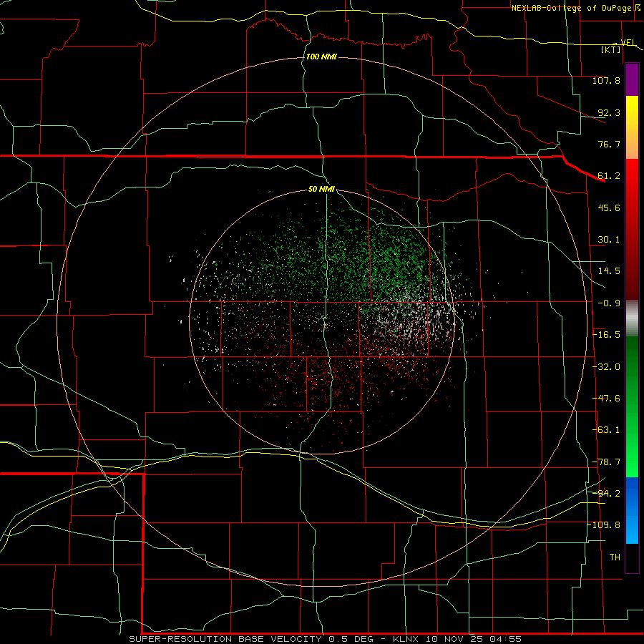Click the 14.5 velocity scale value
The image size is (644, 644).
[x=609, y=271]
